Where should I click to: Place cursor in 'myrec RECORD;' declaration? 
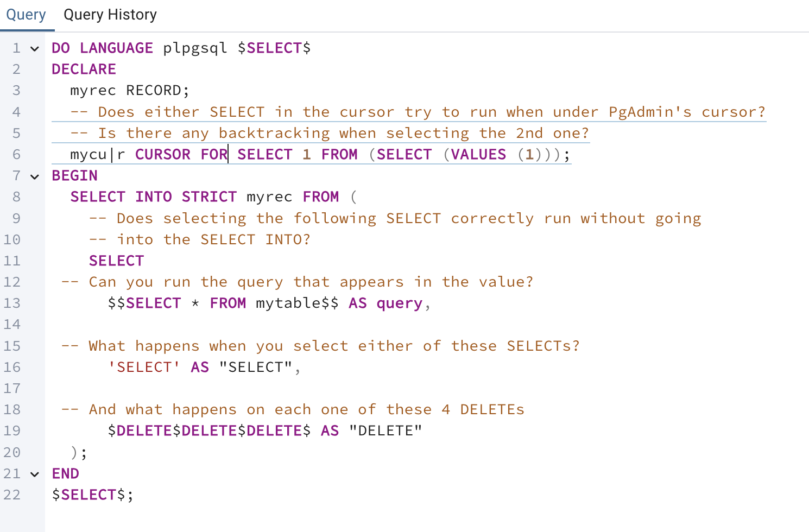coord(129,91)
